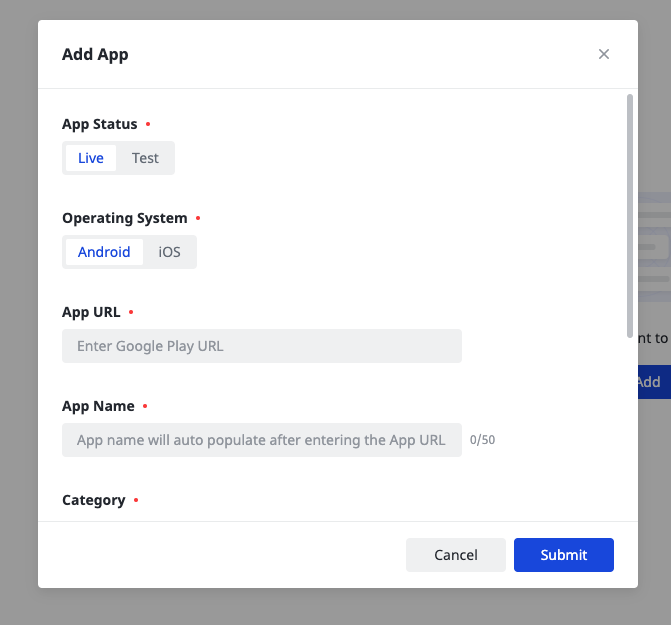Click the dialog's vertical scrollbar
The width and height of the screenshot is (671, 625).
click(x=629, y=215)
